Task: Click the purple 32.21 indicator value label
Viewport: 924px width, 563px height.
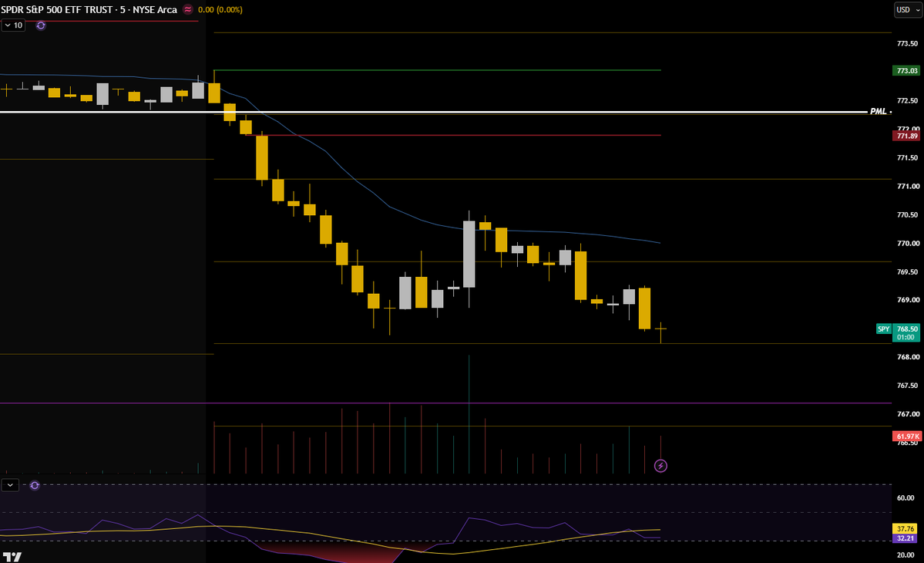Action: [906, 538]
